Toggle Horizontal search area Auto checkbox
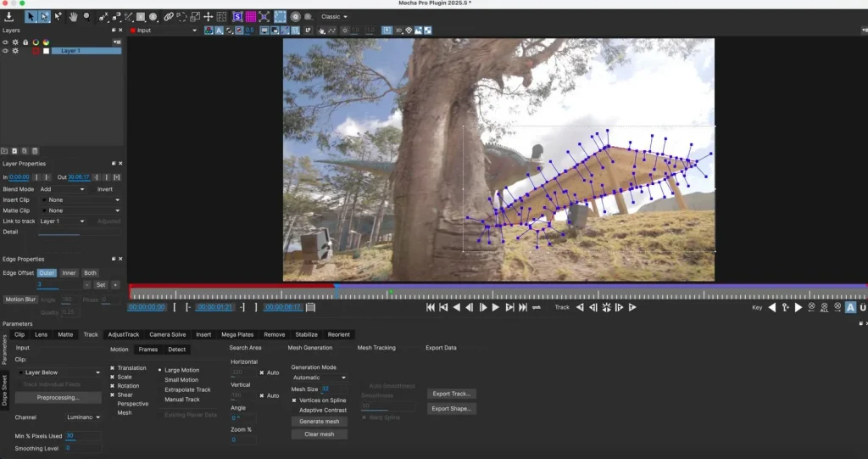Image resolution: width=868 pixels, height=459 pixels. pyautogui.click(x=262, y=372)
